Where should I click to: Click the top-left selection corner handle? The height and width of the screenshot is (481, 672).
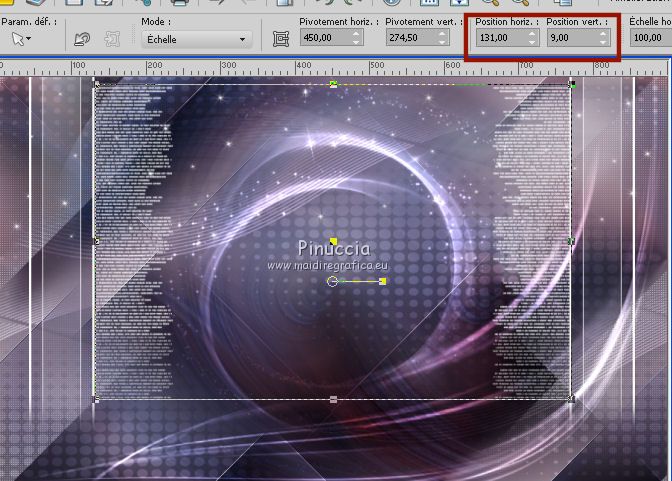click(97, 84)
